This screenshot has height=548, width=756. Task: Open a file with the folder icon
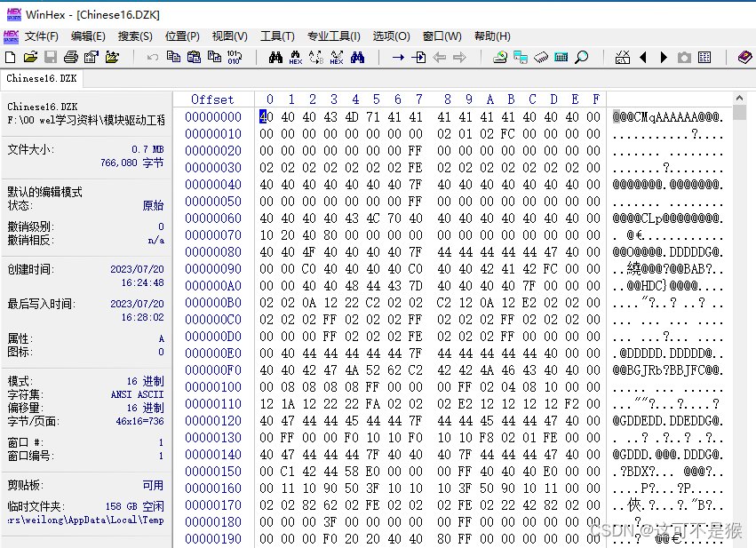30,58
